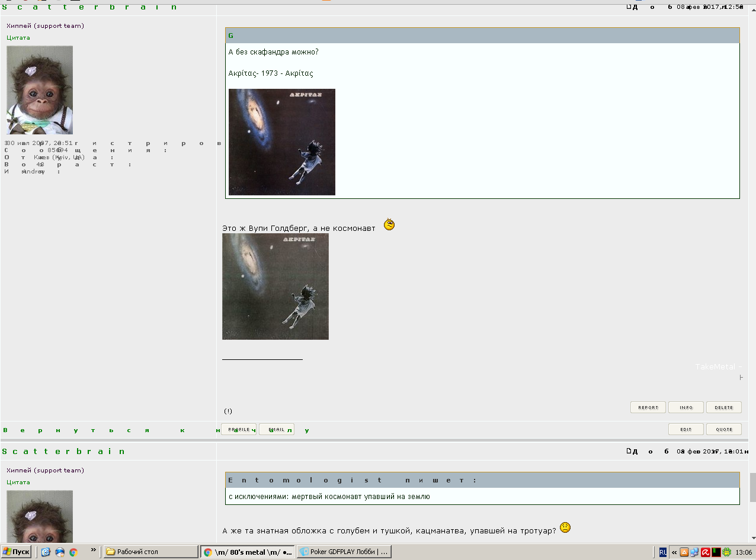
Task: Click the QUOTE button under the first post
Action: point(724,429)
